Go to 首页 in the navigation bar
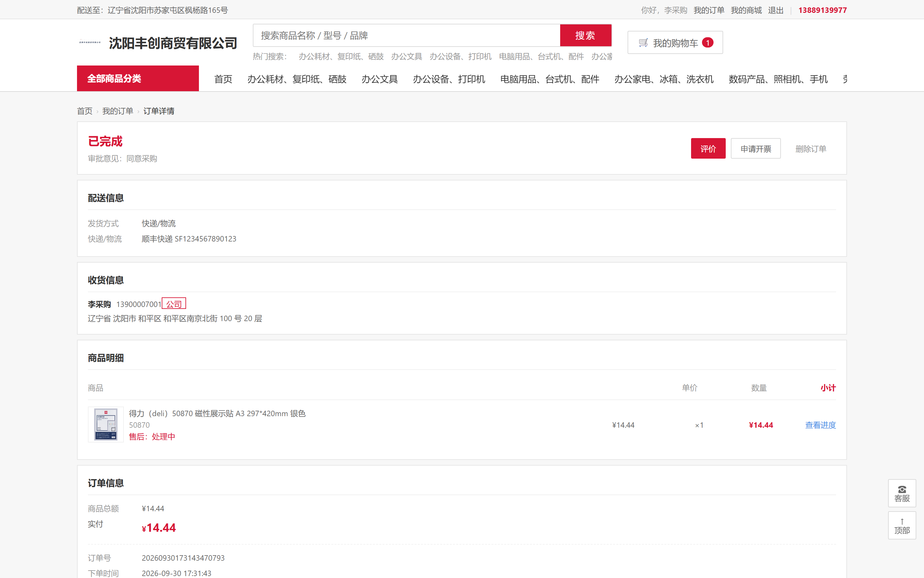 click(223, 79)
